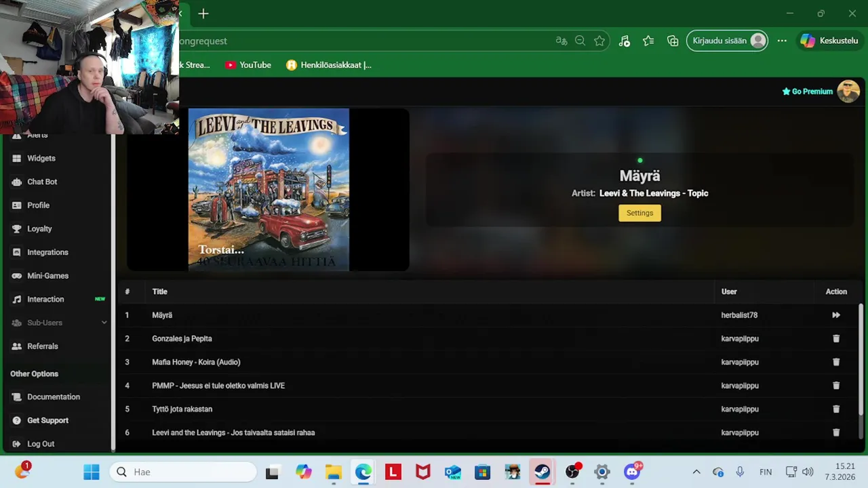
Task: Open YouTube bookmark
Action: coord(248,65)
